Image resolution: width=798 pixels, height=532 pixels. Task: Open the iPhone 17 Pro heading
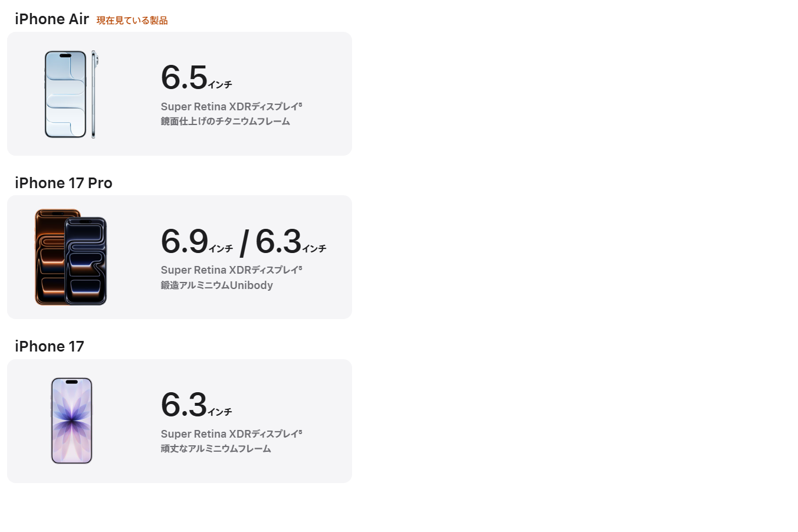(64, 183)
